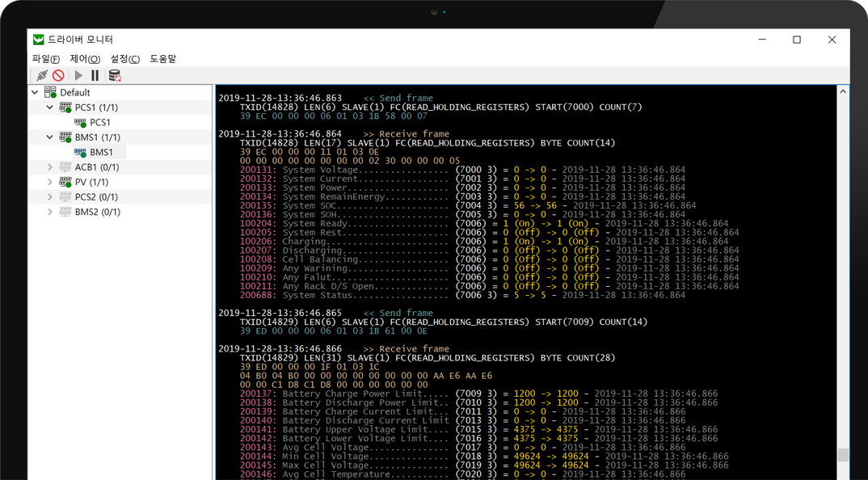Click the 200688 System Status log row
The height and width of the screenshot is (480, 868).
pos(463,295)
